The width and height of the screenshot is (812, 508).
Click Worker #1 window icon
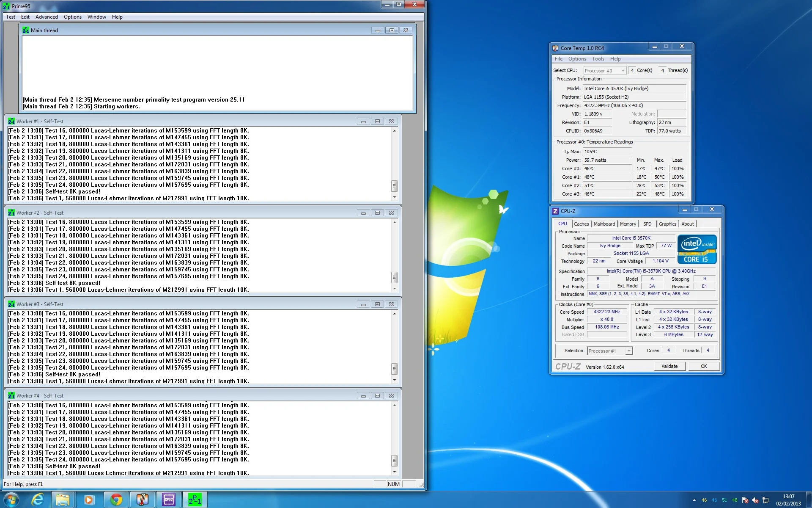(x=11, y=121)
